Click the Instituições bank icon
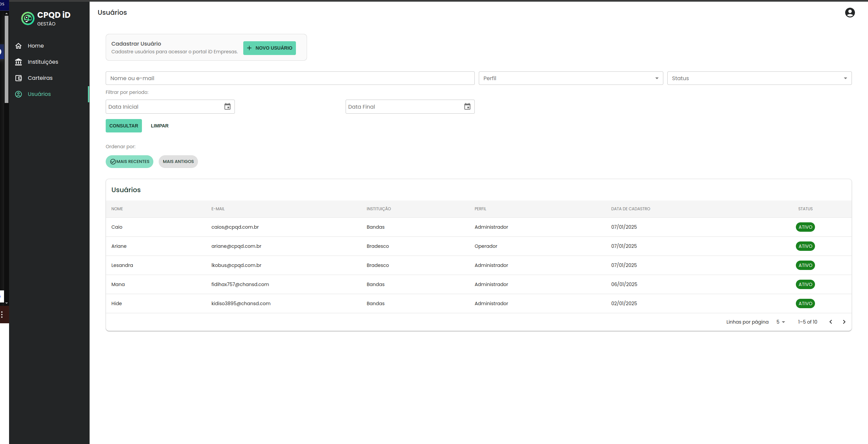This screenshot has width=868, height=444. pyautogui.click(x=18, y=62)
